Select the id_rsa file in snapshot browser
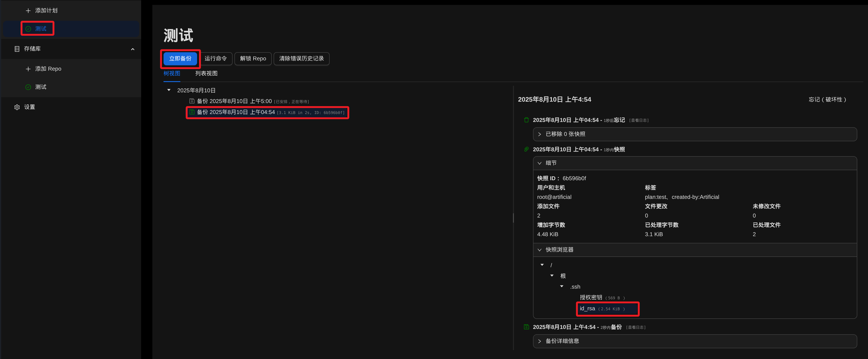 (x=587, y=308)
